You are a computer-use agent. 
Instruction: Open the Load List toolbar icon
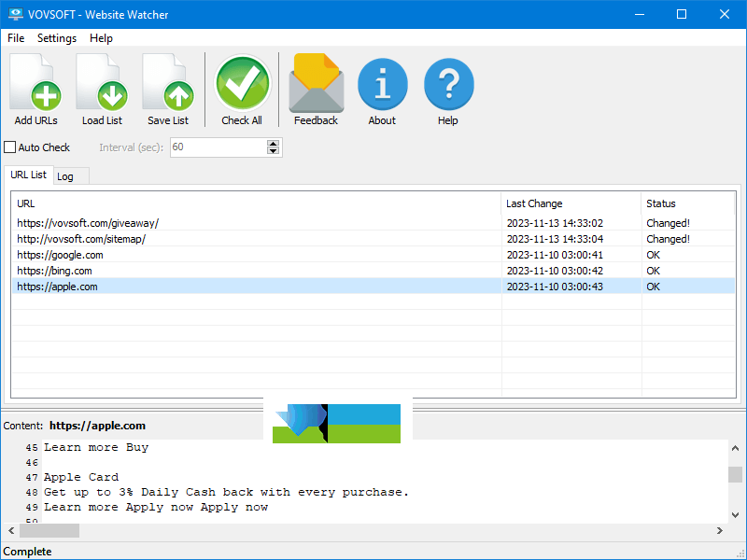tap(102, 90)
